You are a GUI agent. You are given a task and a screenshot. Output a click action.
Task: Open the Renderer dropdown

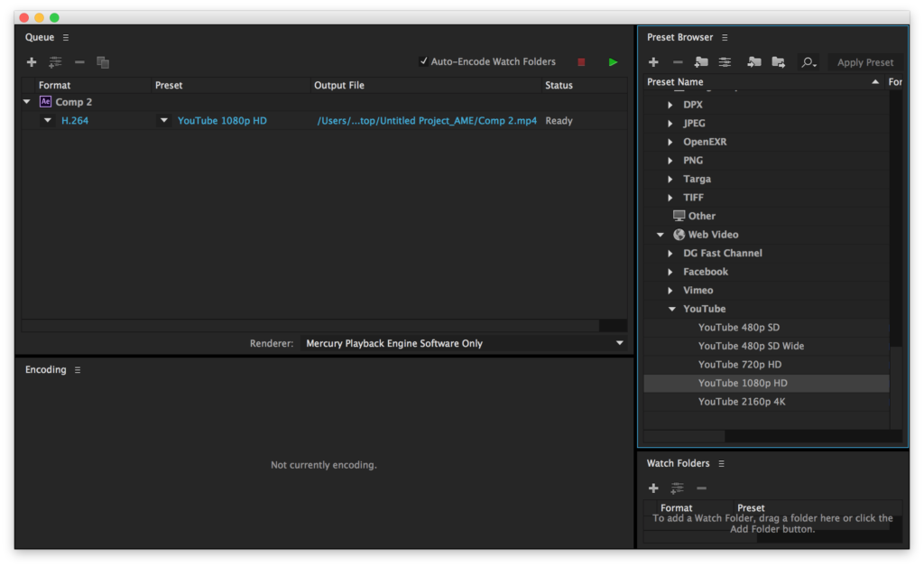tap(463, 343)
